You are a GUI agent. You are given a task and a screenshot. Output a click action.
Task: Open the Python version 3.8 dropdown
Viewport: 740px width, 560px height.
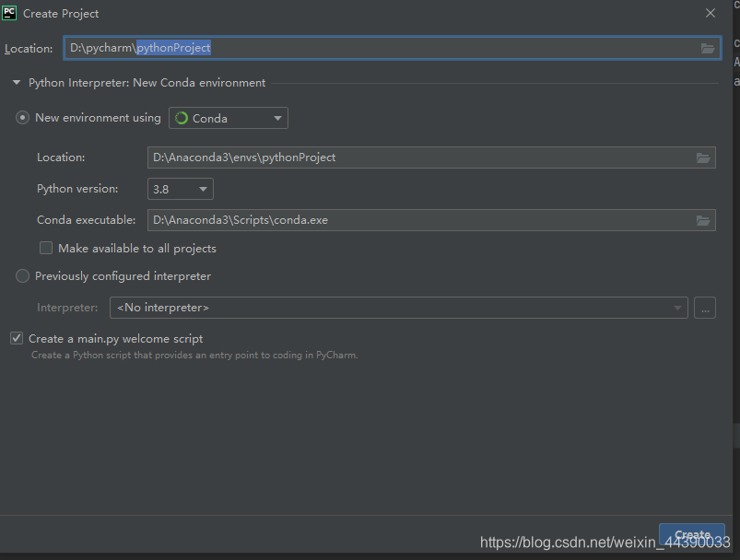tap(181, 189)
